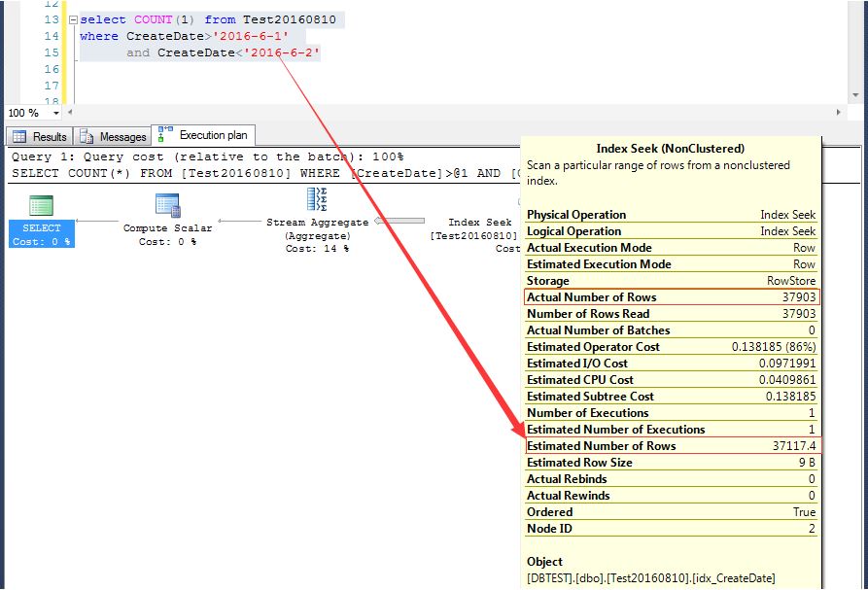868x590 pixels.
Task: Click 'Actual Rebinds' tooltip row
Action: tap(671, 479)
